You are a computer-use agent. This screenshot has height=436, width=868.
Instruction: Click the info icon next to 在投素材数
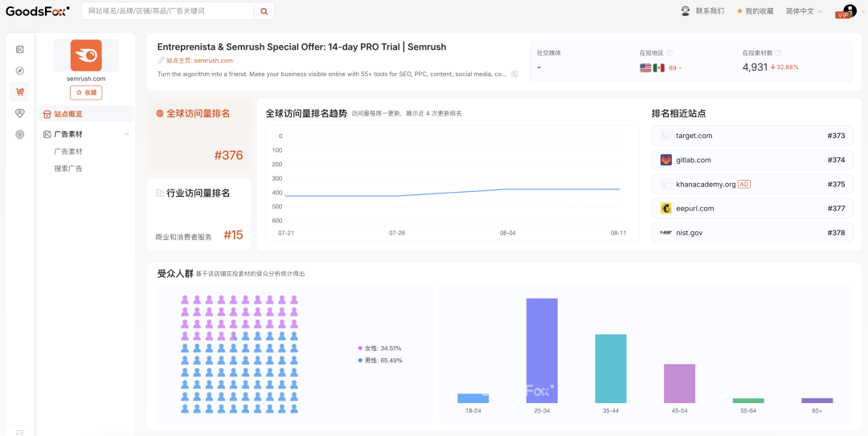tap(778, 53)
